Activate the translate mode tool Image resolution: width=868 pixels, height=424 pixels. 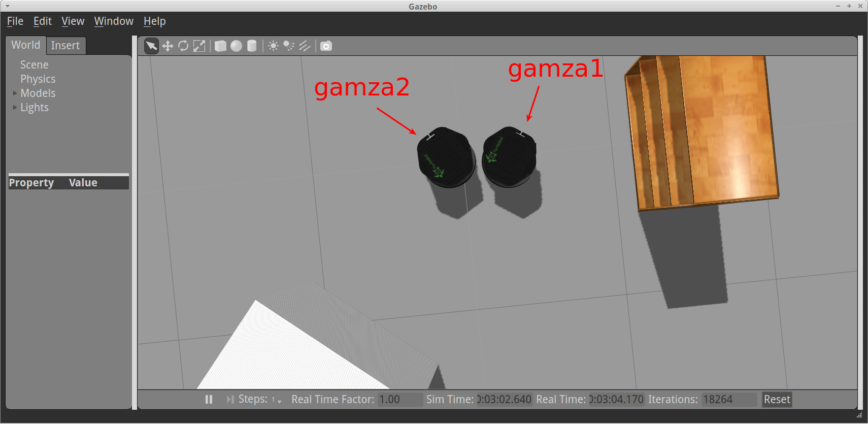click(168, 46)
